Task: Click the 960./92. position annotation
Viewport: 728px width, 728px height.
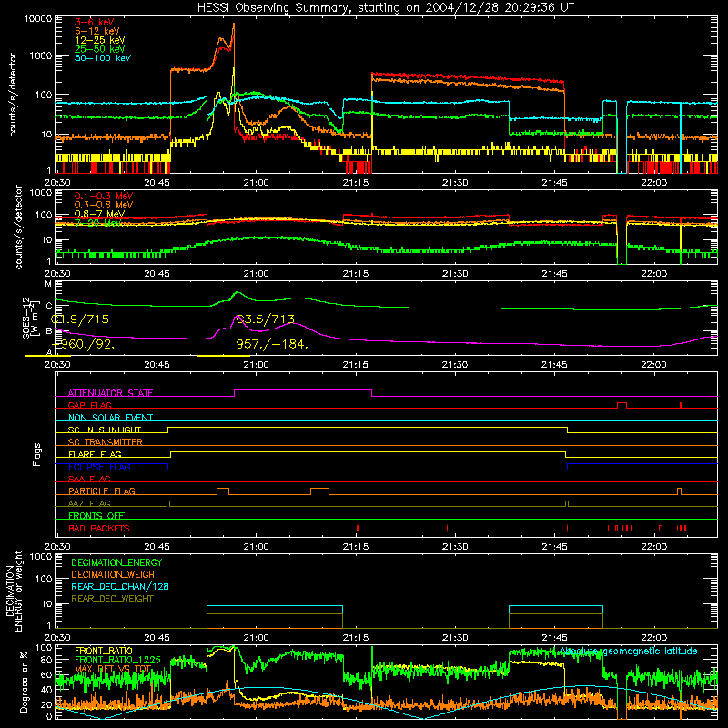Action: [85, 345]
